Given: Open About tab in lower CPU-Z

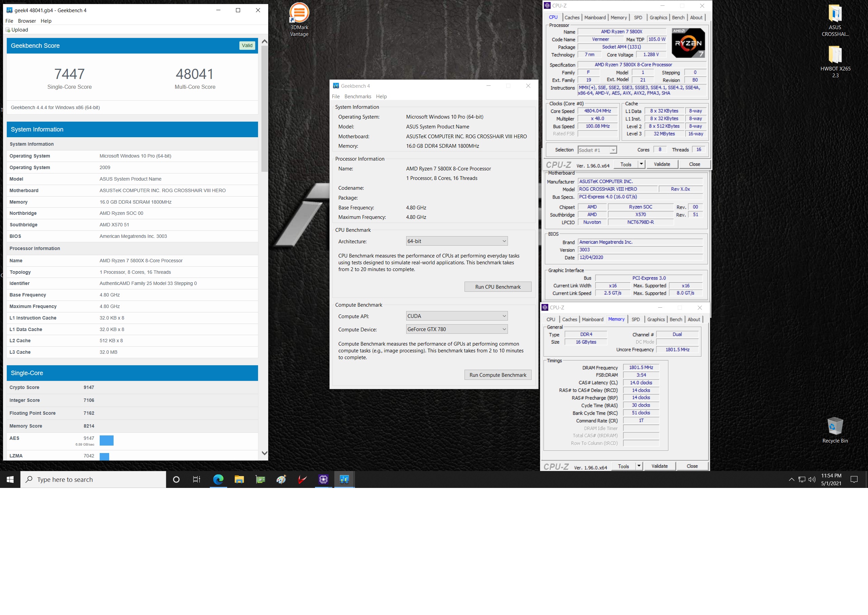Looking at the screenshot, I should tap(694, 320).
